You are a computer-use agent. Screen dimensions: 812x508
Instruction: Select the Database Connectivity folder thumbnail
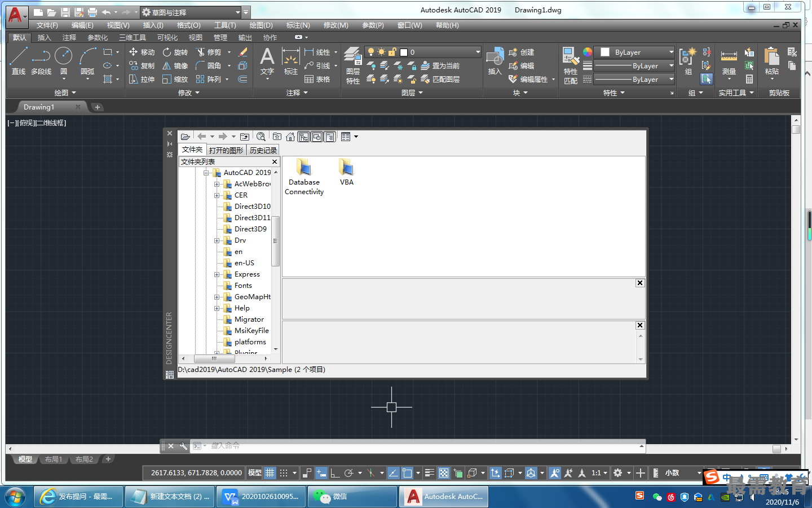pyautogui.click(x=304, y=177)
